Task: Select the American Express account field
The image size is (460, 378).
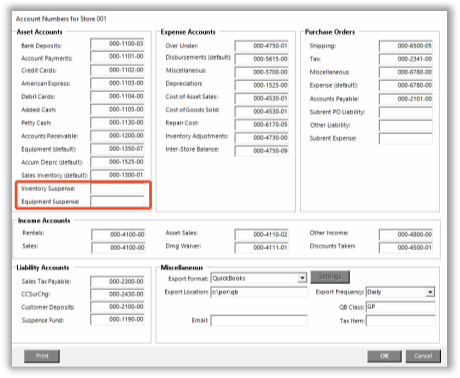Action: click(x=117, y=83)
